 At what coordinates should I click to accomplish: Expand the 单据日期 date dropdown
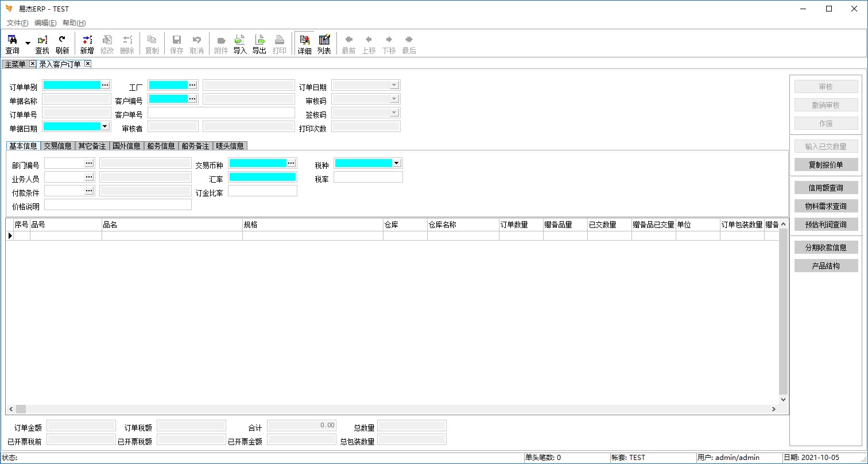(x=104, y=126)
